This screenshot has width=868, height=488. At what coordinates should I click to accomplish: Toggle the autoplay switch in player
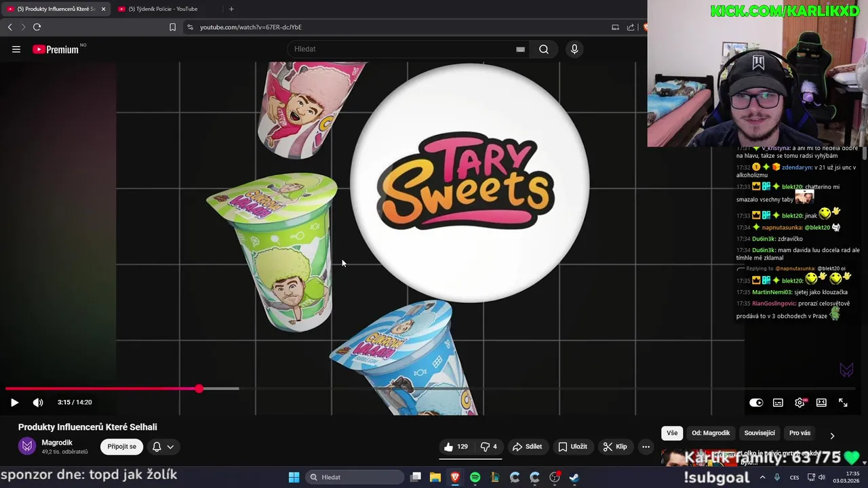coord(756,402)
